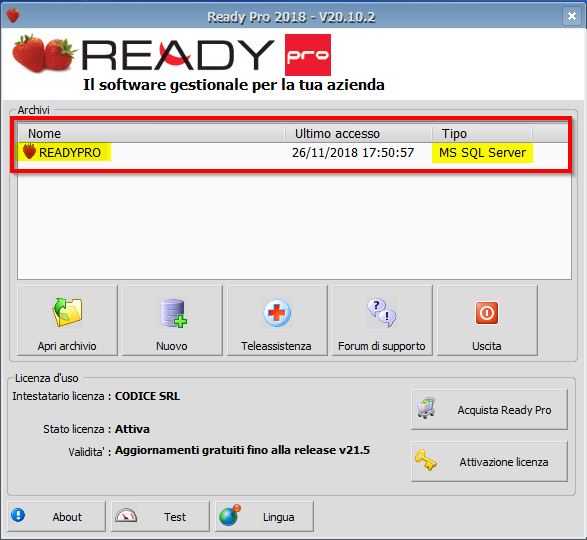Open the Apri archivio folder icon
This screenshot has height=540, width=587.
pos(68,313)
